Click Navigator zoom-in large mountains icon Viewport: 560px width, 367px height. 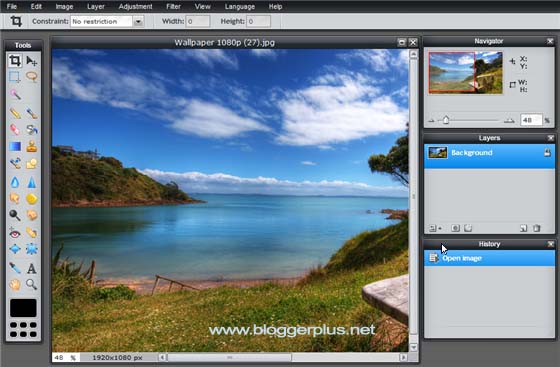click(x=509, y=121)
